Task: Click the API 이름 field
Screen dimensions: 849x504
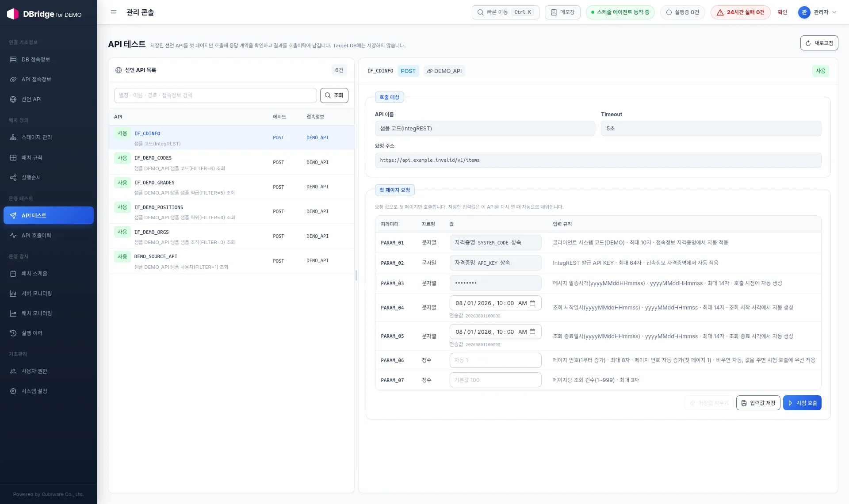Action: [485, 129]
